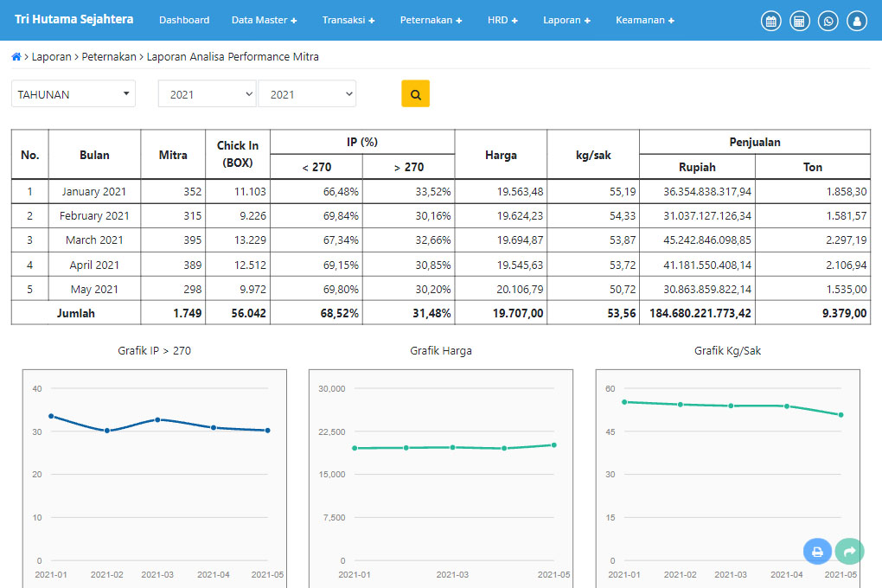
Task: Click the < 270 sub-header
Action: [316, 167]
